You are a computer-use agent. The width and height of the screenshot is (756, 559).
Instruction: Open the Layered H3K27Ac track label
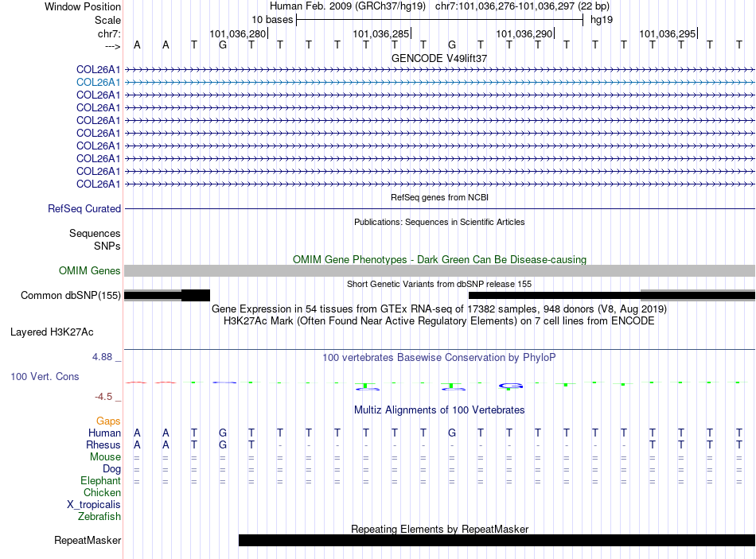52,332
